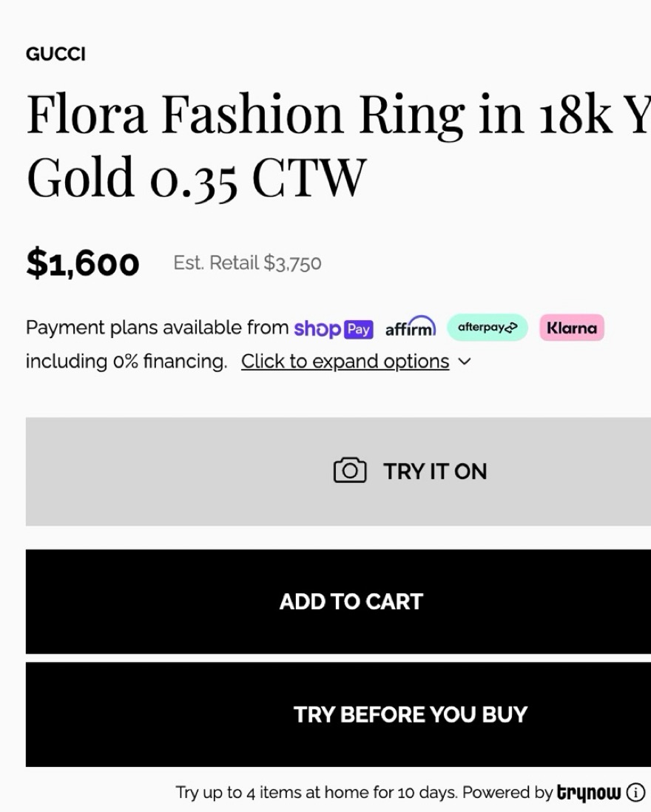Click the "Click to expand options" link

coord(345,362)
